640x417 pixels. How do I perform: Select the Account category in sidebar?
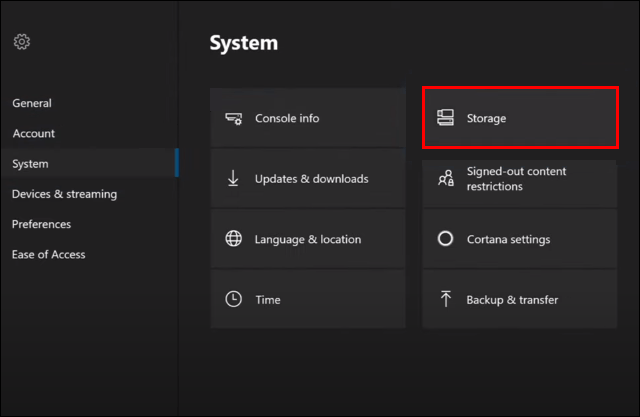click(34, 133)
